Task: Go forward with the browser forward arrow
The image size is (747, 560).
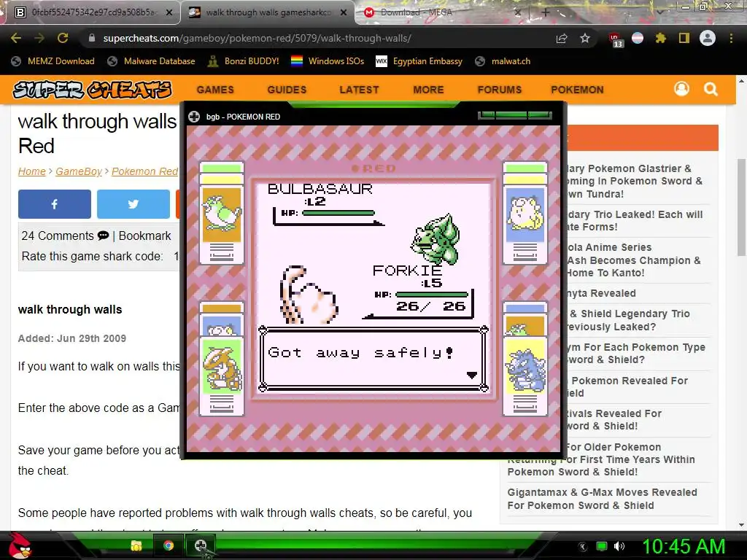Action: tap(39, 38)
